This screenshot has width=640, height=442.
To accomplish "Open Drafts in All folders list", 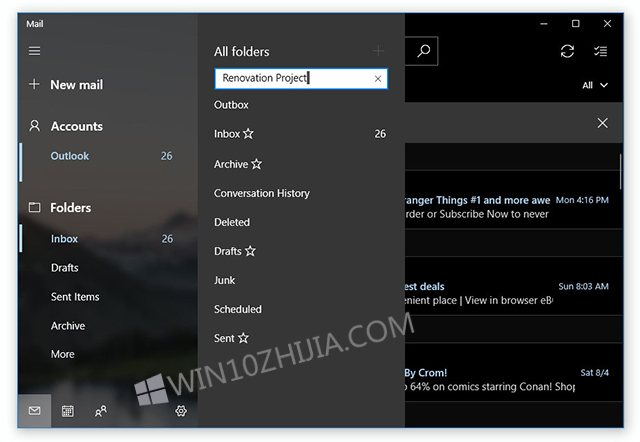I will [301, 251].
